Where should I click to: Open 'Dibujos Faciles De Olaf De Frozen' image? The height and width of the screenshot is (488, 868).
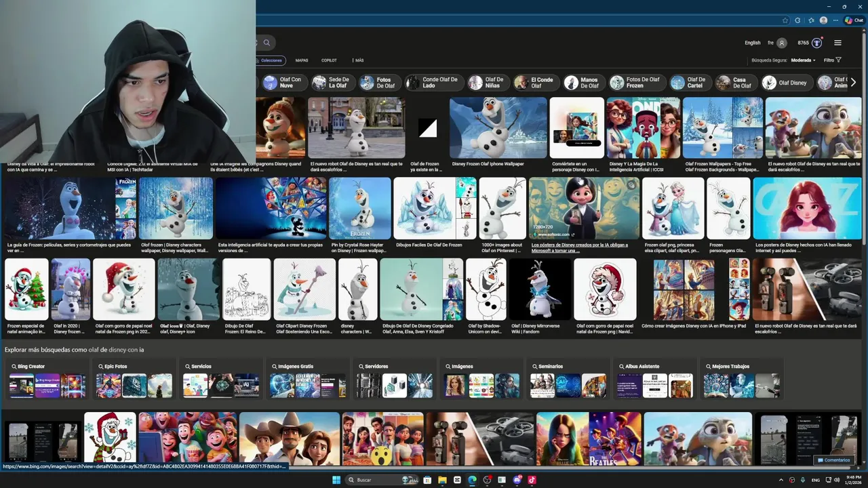pyautogui.click(x=435, y=209)
